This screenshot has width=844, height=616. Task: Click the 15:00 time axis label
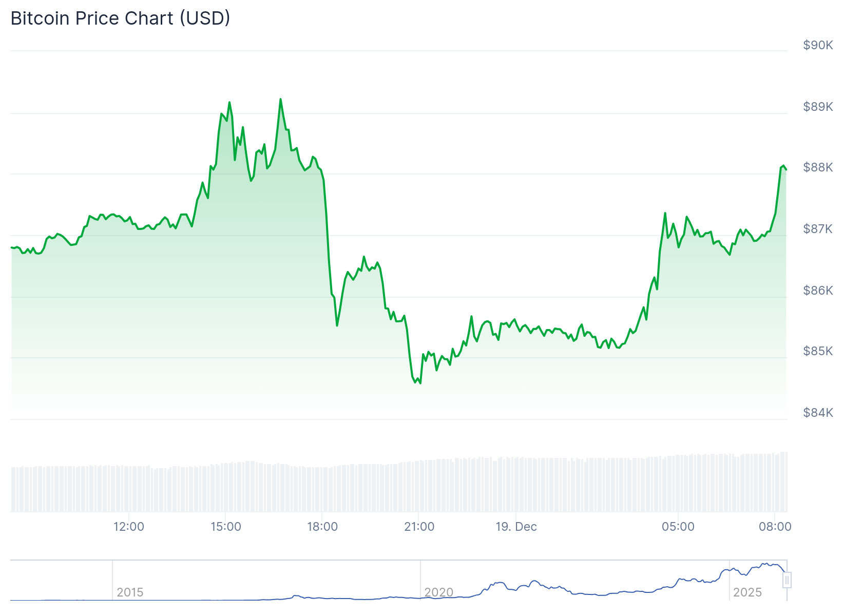click(226, 527)
